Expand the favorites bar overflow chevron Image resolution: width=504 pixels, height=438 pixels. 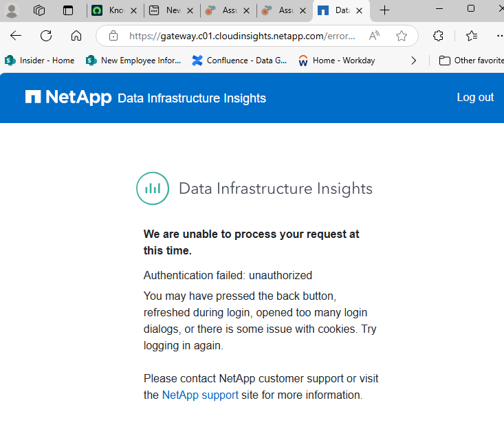point(413,61)
